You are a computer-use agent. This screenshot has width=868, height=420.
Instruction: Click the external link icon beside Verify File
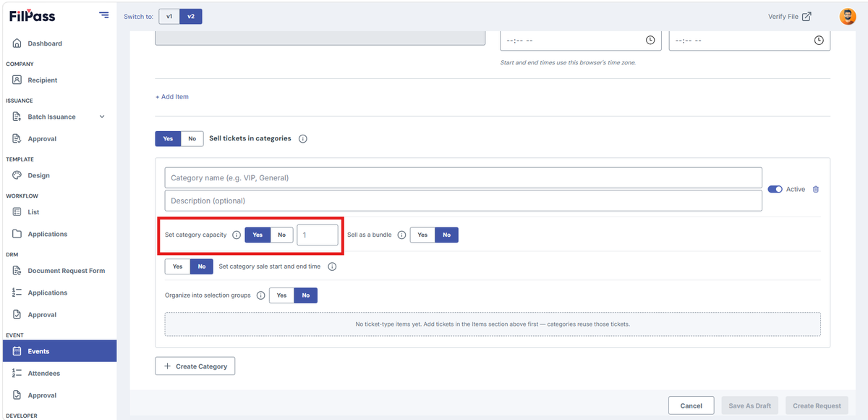pos(807,17)
